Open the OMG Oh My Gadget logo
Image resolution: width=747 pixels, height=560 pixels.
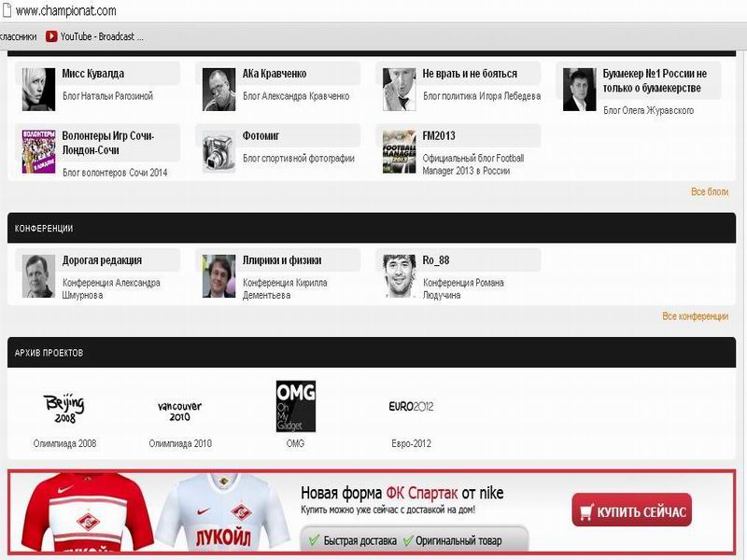point(296,406)
